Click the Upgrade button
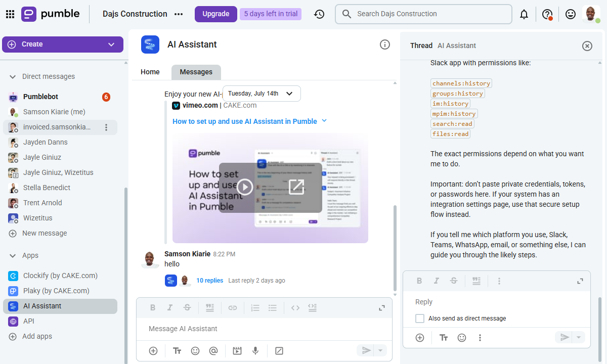 tap(216, 14)
